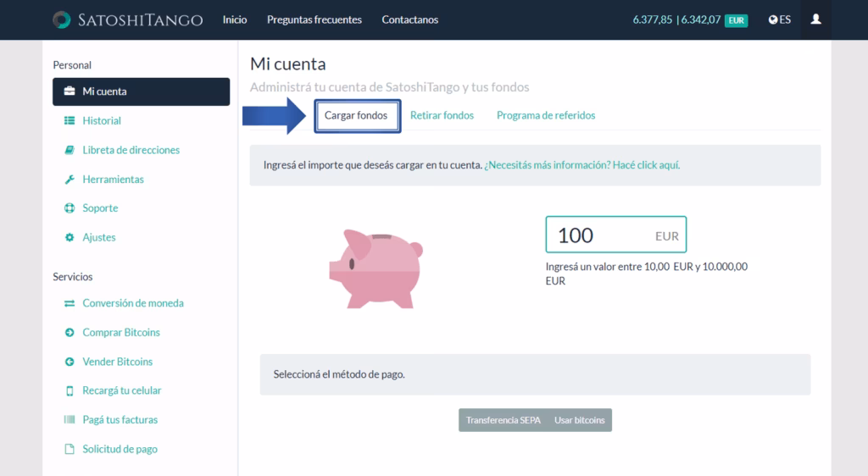
Task: Click the Recargá tu celular phone icon
Action: 70,391
